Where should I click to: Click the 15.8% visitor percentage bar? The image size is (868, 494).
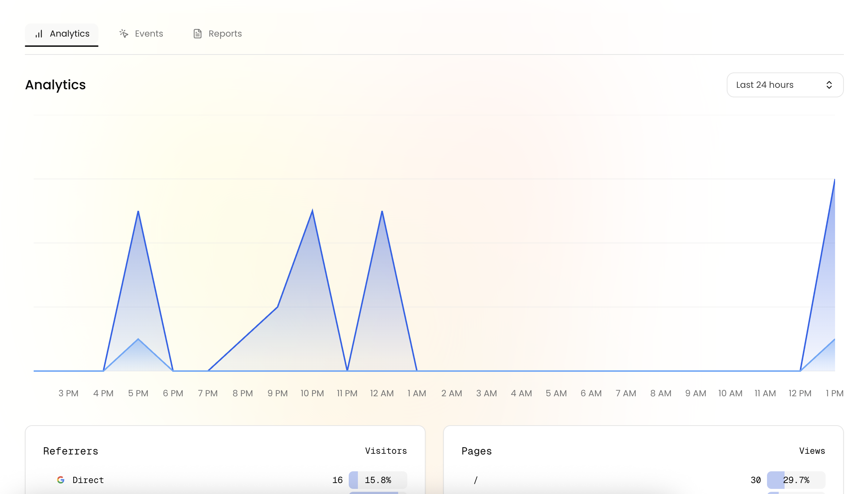(x=378, y=480)
